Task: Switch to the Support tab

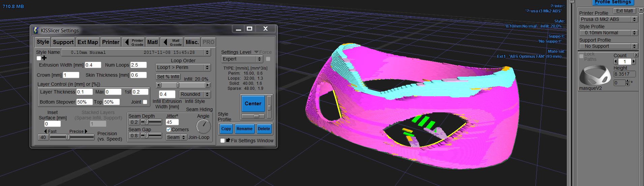Action: tap(63, 42)
